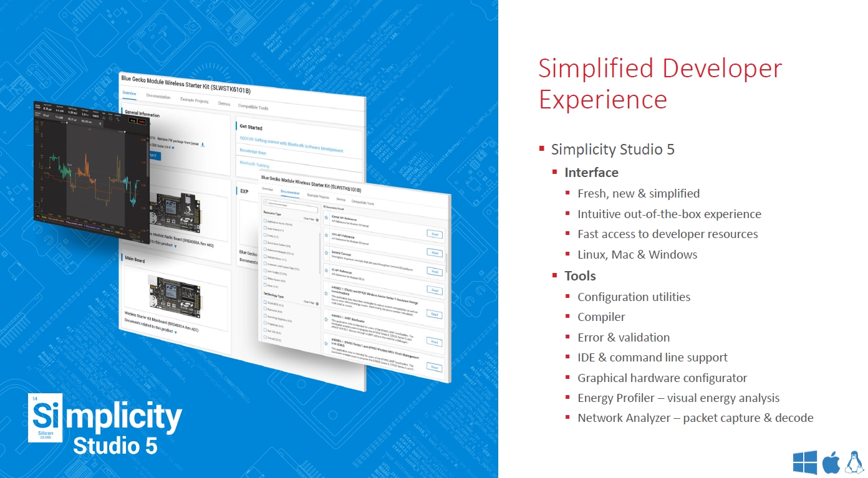Star the Kernel API Reference document

pyautogui.click(x=326, y=217)
